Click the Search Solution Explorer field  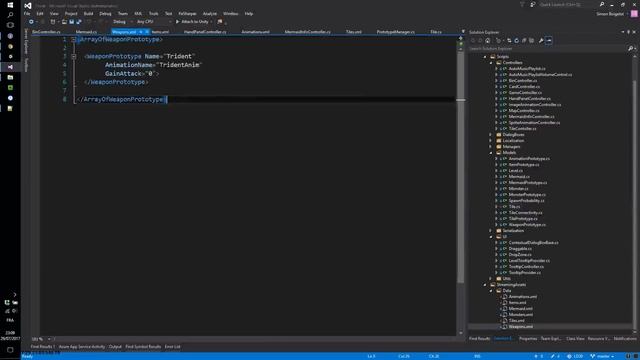click(547, 49)
